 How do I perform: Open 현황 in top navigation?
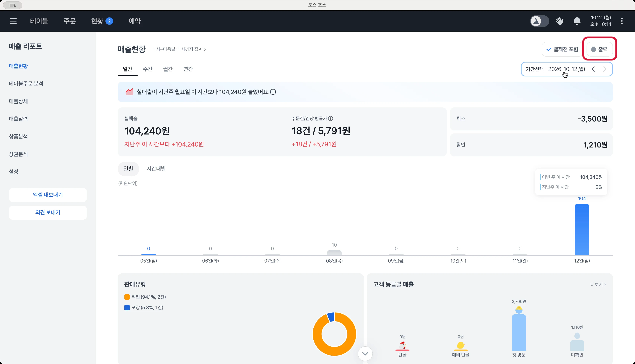pyautogui.click(x=102, y=21)
